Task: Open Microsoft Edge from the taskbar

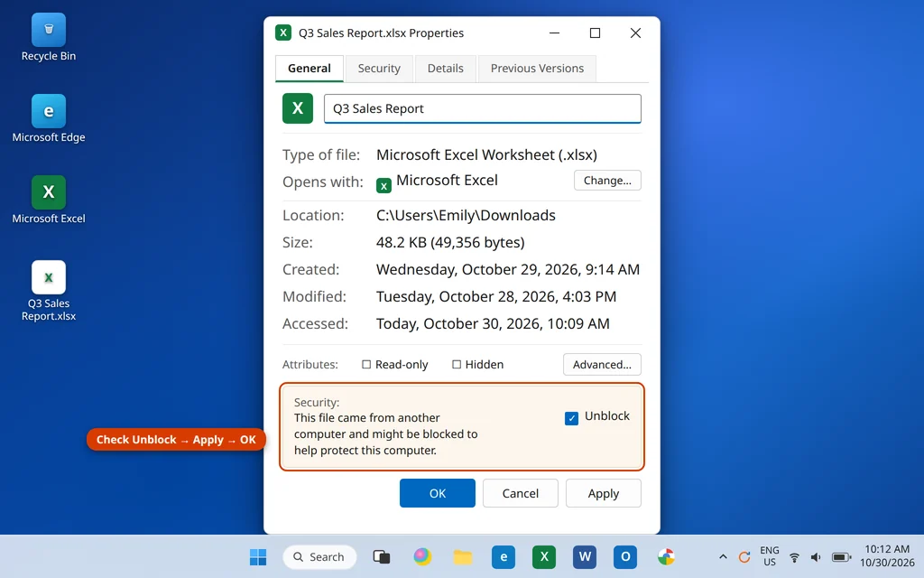Action: pyautogui.click(x=504, y=556)
